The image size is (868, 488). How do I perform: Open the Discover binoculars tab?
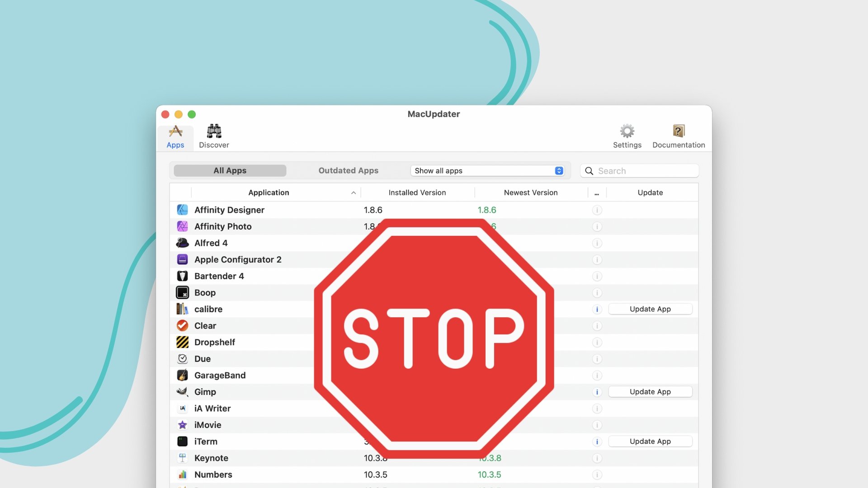(214, 137)
